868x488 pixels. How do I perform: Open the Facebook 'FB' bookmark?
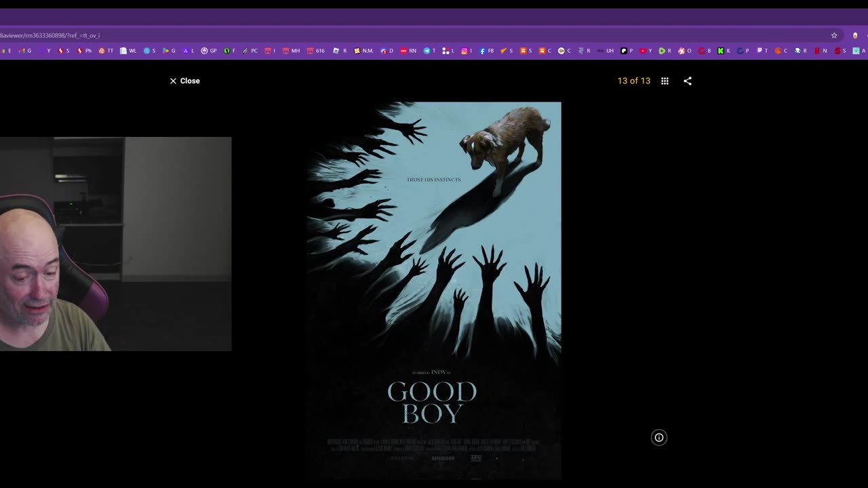[x=486, y=51]
